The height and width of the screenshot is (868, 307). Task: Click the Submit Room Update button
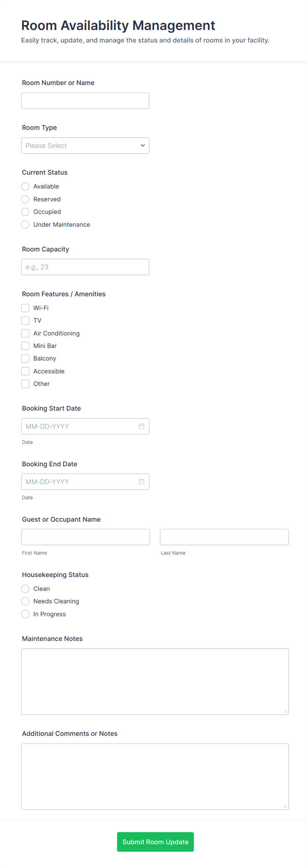[155, 841]
